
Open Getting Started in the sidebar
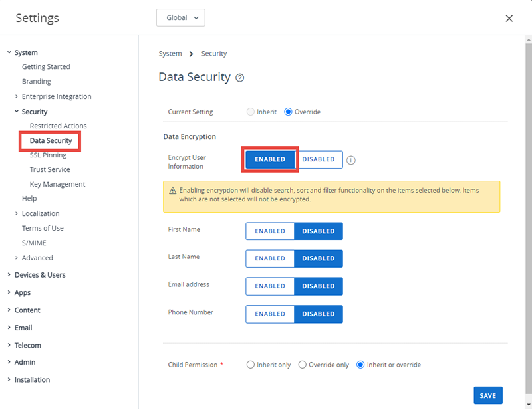tap(46, 67)
